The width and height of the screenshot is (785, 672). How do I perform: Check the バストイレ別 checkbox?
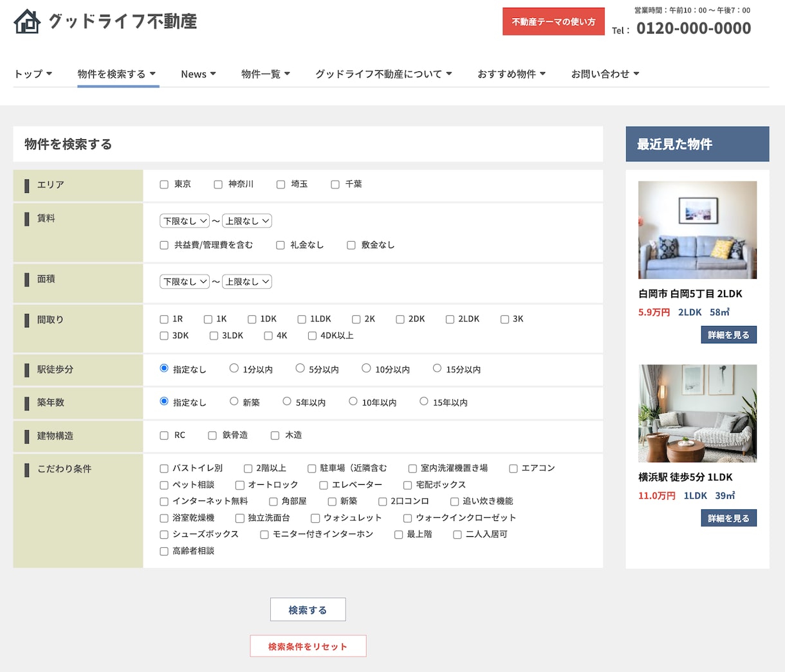tap(164, 469)
